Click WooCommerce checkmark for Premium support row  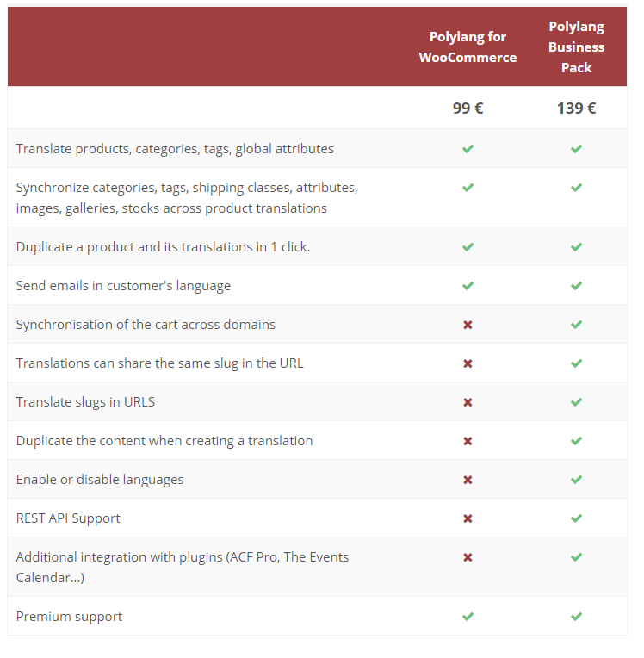(x=468, y=617)
